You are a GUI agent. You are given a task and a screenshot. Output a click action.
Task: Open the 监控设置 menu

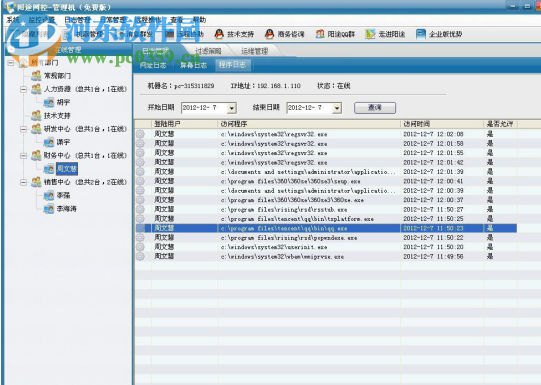coord(41,20)
